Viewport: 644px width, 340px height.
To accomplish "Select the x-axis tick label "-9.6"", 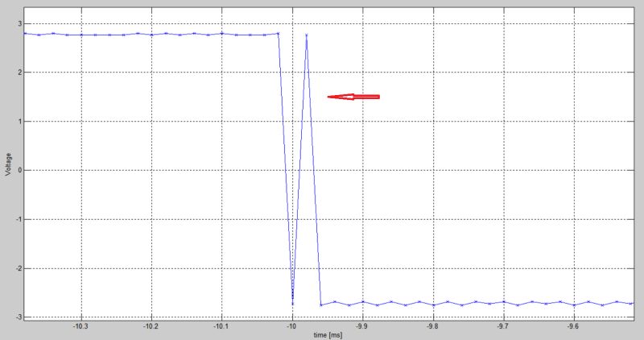I will 573,326.
